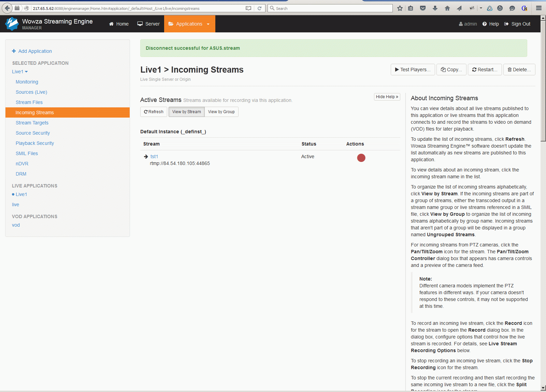Open Sources (Live) page
This screenshot has width=546, height=392.
click(31, 92)
